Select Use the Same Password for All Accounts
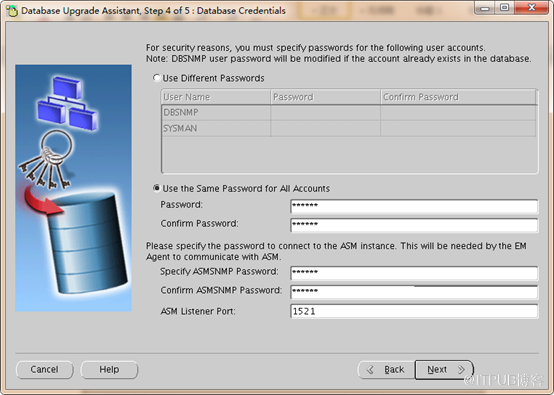Image resolution: width=554 pixels, height=395 pixels. pos(157,188)
